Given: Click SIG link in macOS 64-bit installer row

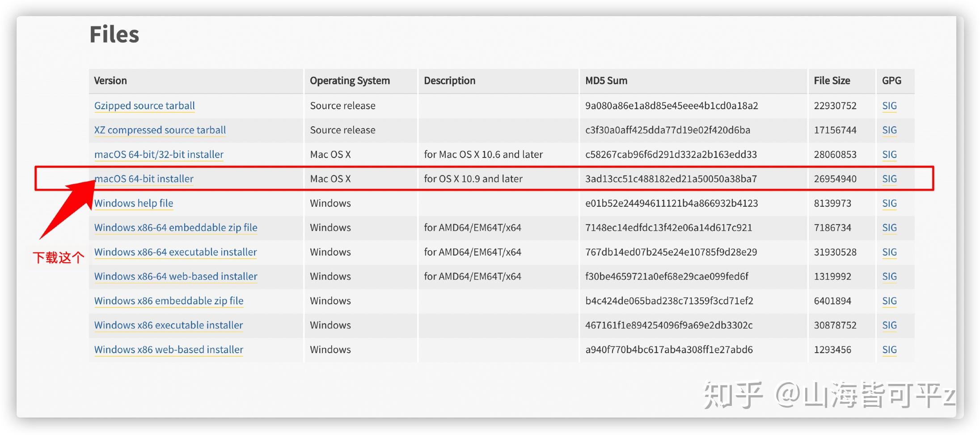Looking at the screenshot, I should pos(889,179).
